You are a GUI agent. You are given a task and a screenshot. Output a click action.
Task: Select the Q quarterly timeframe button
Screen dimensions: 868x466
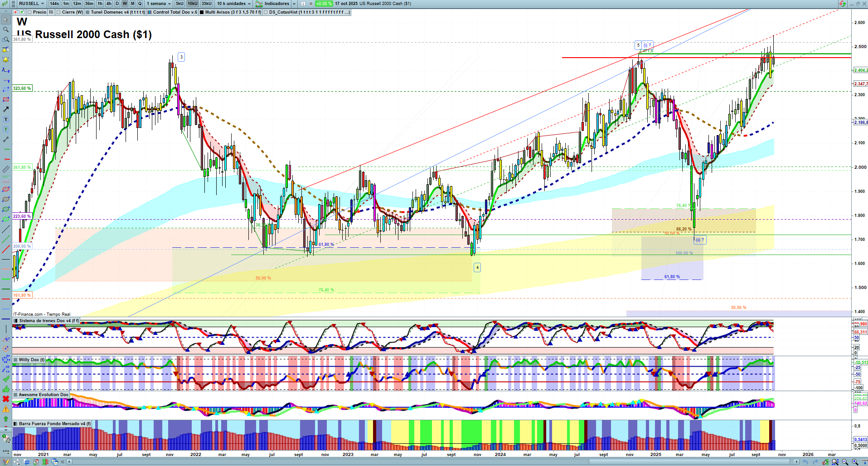click(x=140, y=4)
